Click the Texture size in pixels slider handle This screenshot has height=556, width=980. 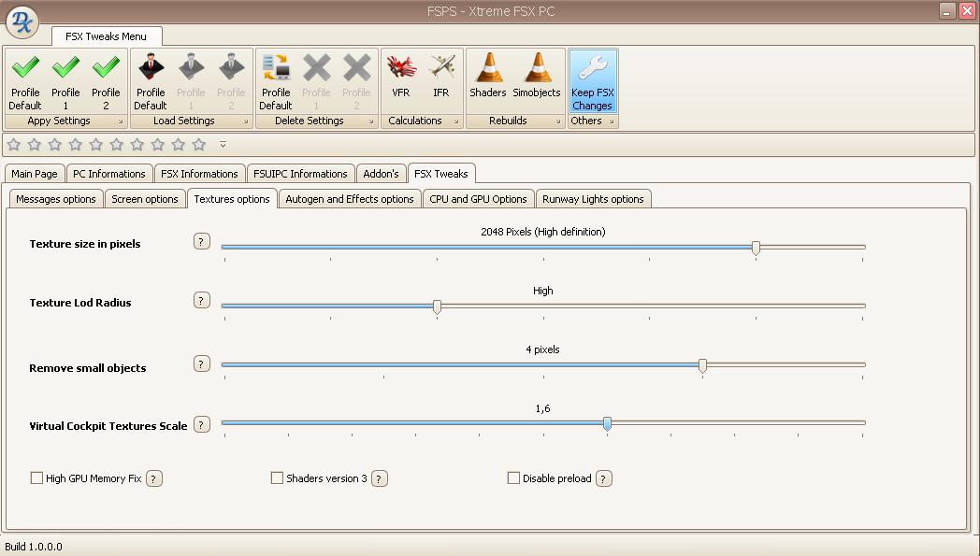756,248
